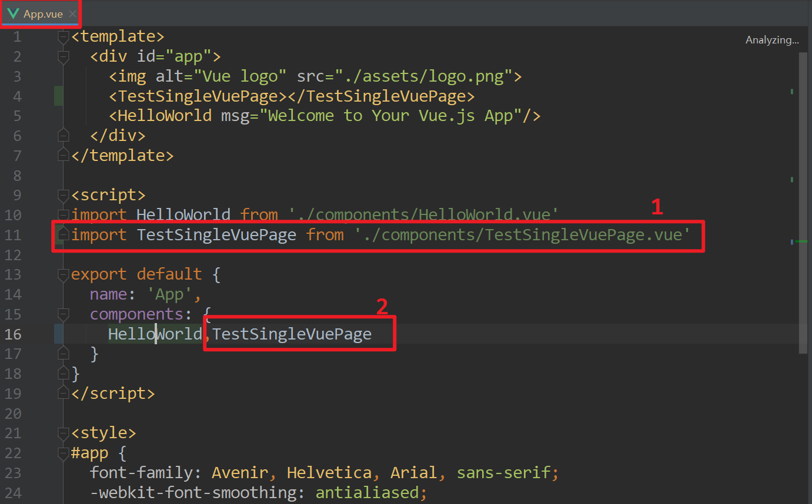Click './components/TestSingleVuePage.vue' import path
The height and width of the screenshot is (504, 812).
click(522, 235)
